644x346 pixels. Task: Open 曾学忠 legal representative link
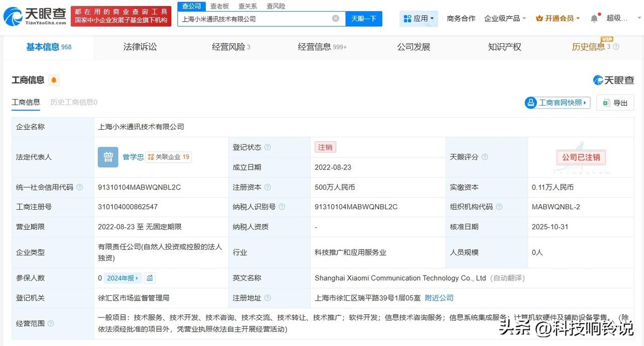pos(133,157)
